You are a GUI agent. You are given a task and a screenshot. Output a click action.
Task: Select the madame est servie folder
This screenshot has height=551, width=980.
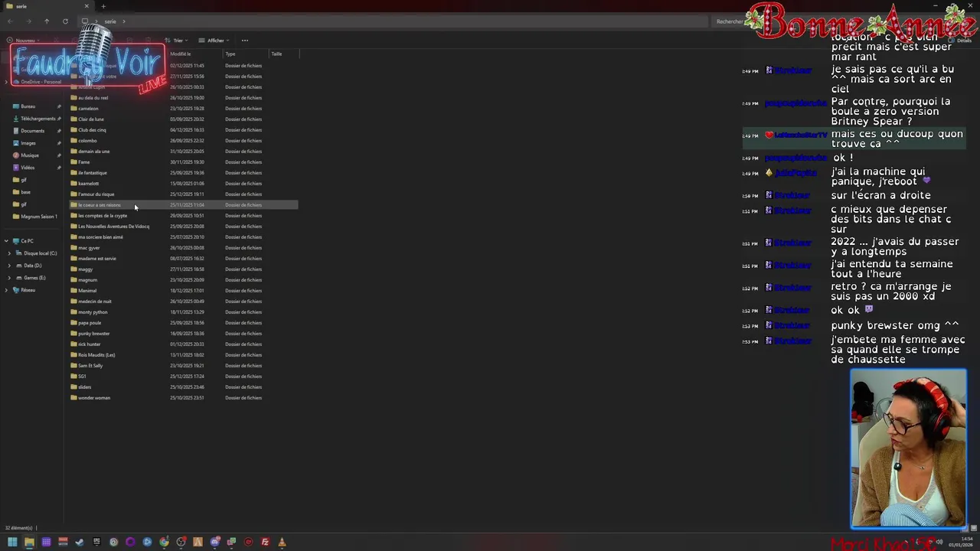(x=97, y=259)
